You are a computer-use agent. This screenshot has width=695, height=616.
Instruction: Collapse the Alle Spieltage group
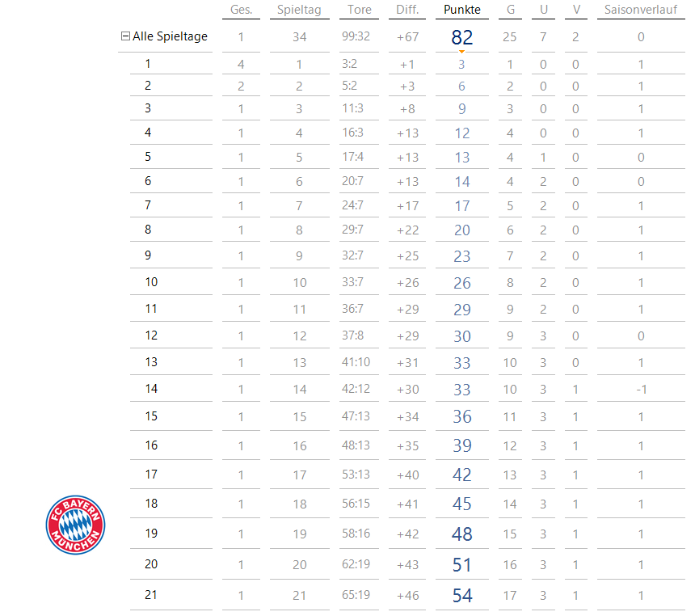point(125,36)
